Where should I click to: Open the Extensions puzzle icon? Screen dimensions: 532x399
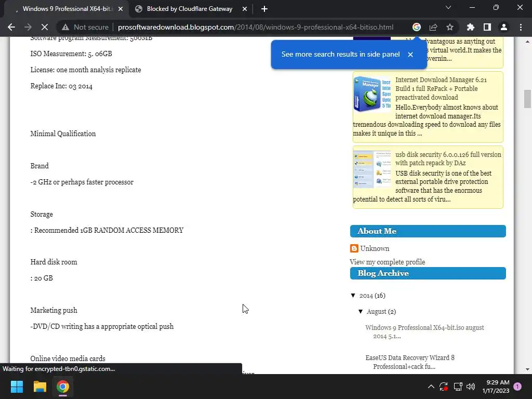tap(471, 27)
